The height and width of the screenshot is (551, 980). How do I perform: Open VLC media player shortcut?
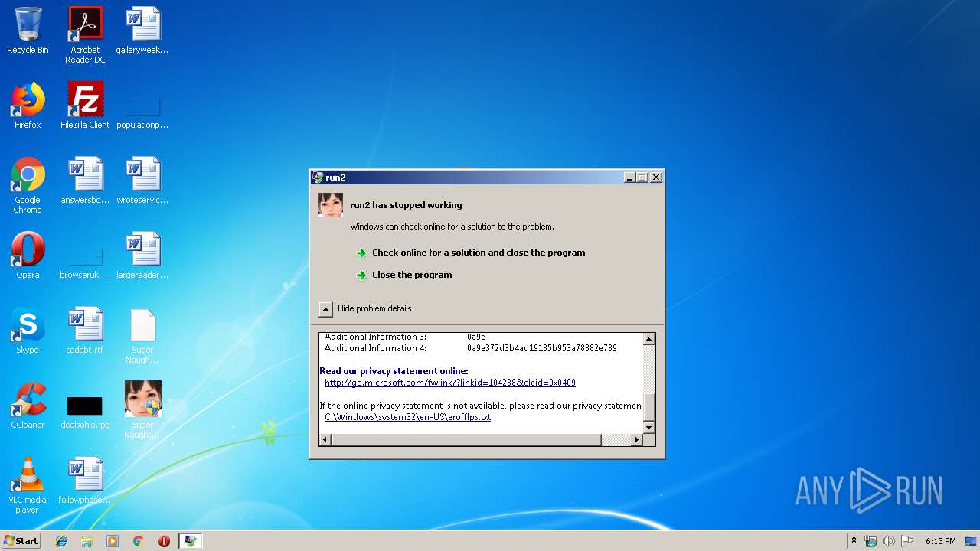click(28, 485)
